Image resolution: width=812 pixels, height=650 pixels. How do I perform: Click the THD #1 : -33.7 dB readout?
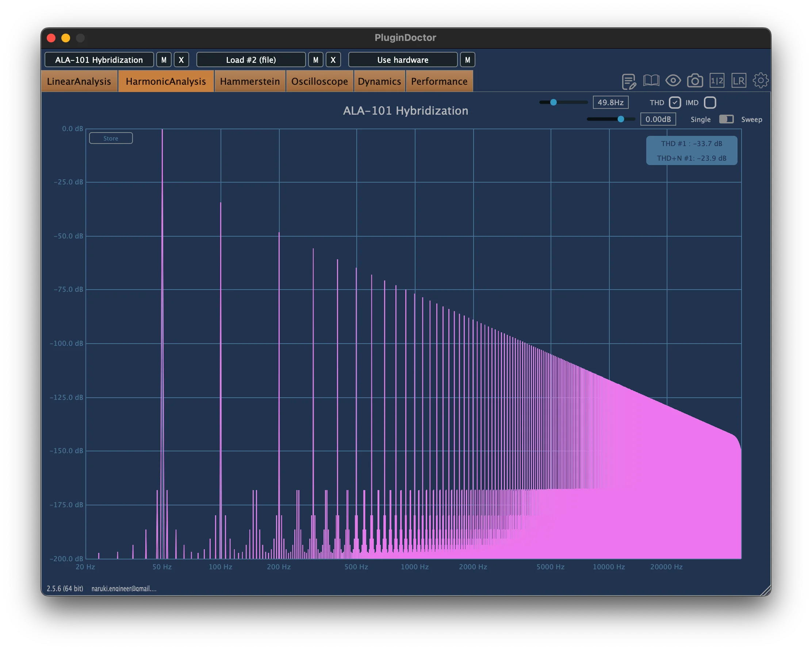pyautogui.click(x=692, y=144)
